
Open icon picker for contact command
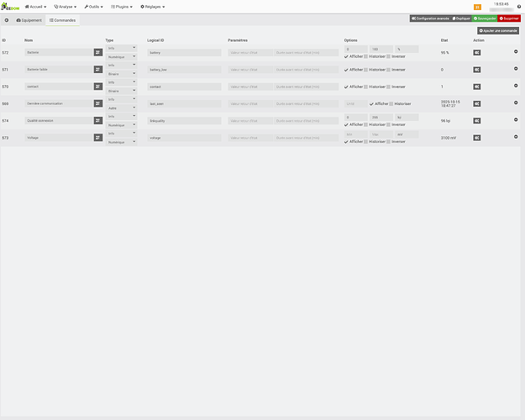coord(98,87)
